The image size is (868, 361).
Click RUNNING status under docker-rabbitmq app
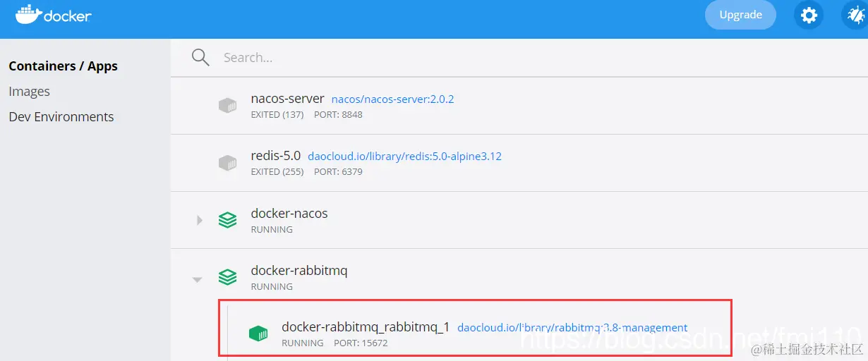pyautogui.click(x=272, y=287)
